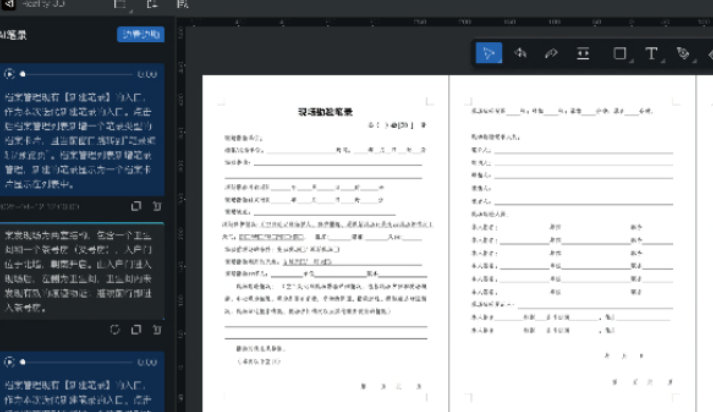This screenshot has height=412, width=713.
Task: Play the first audio record
Action: (x=9, y=74)
